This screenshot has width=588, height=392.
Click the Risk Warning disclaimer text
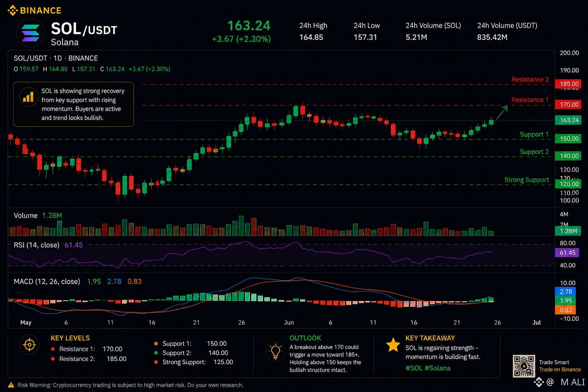130,385
